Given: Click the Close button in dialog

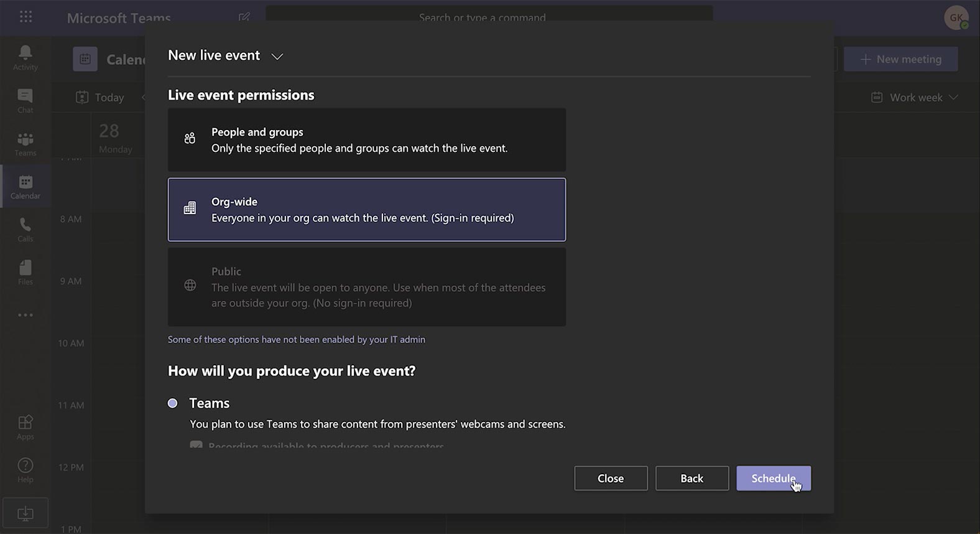Looking at the screenshot, I should (611, 478).
